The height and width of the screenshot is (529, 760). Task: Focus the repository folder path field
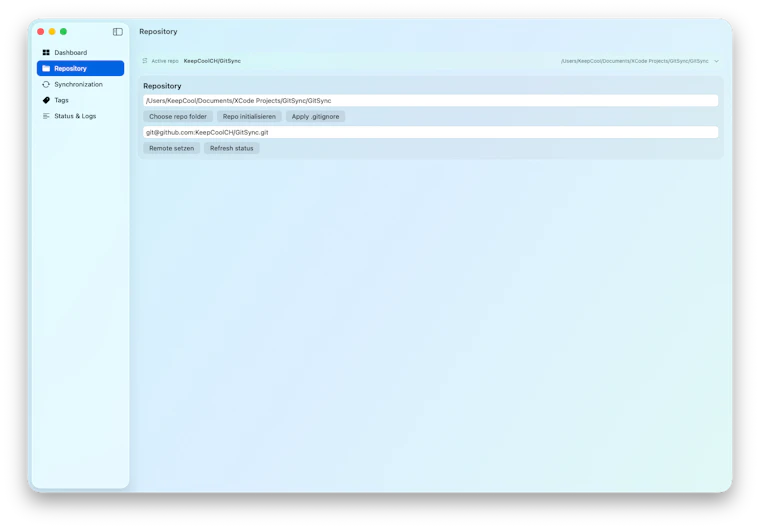[x=430, y=101]
